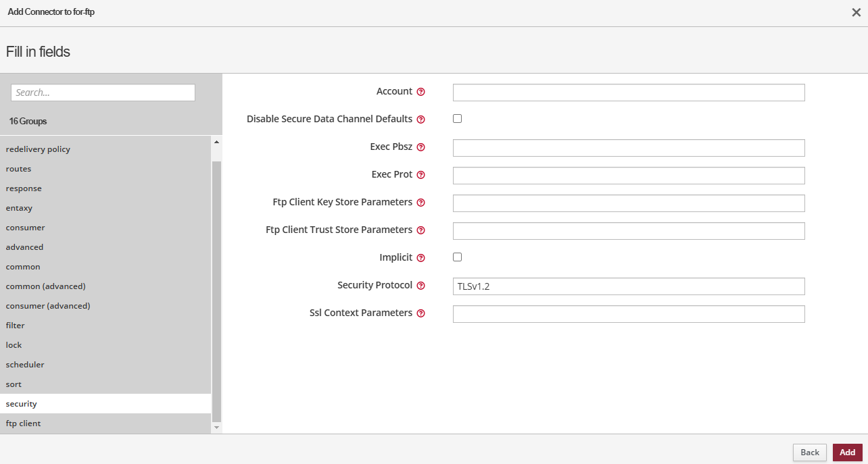Close the Add Connector dialog
Viewport: 868px width, 464px height.
tap(856, 13)
